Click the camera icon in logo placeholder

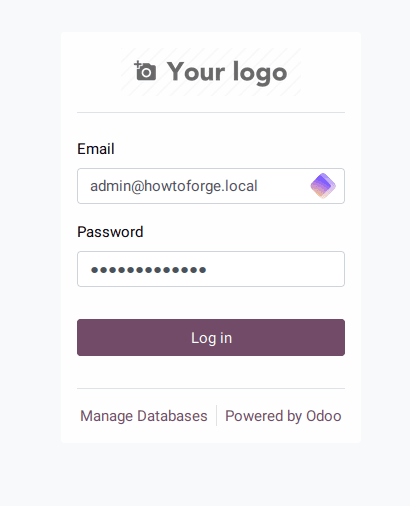pyautogui.click(x=145, y=71)
